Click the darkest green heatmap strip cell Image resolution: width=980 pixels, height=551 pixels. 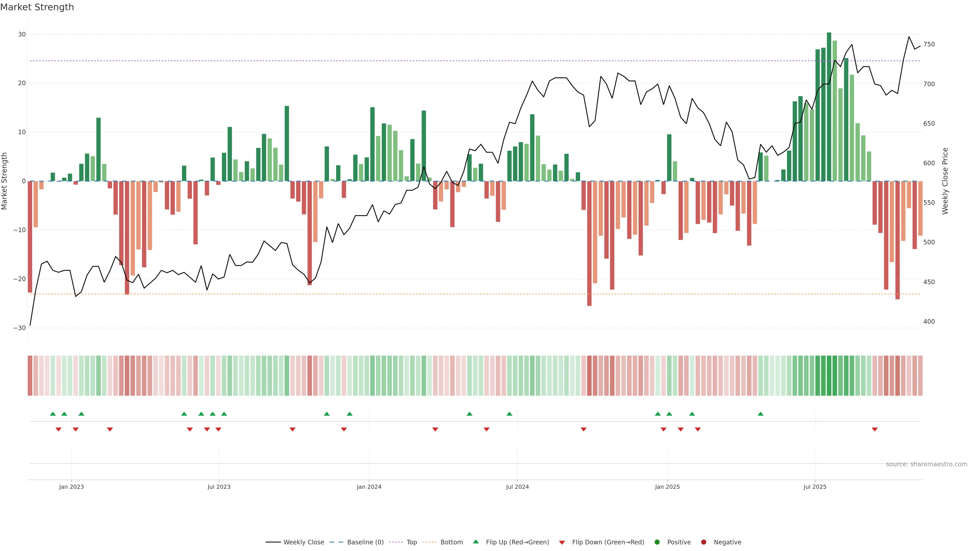tap(829, 376)
